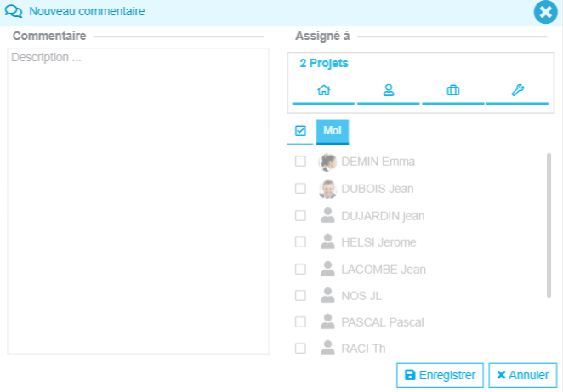
Task: Check the box for RACI Th
Action: (300, 348)
